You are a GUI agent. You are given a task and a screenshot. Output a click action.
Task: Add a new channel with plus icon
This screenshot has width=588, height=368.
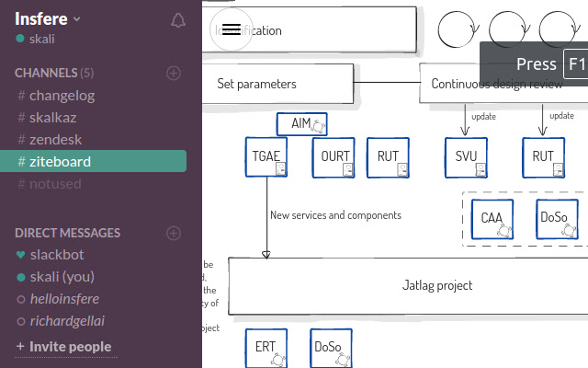click(174, 73)
